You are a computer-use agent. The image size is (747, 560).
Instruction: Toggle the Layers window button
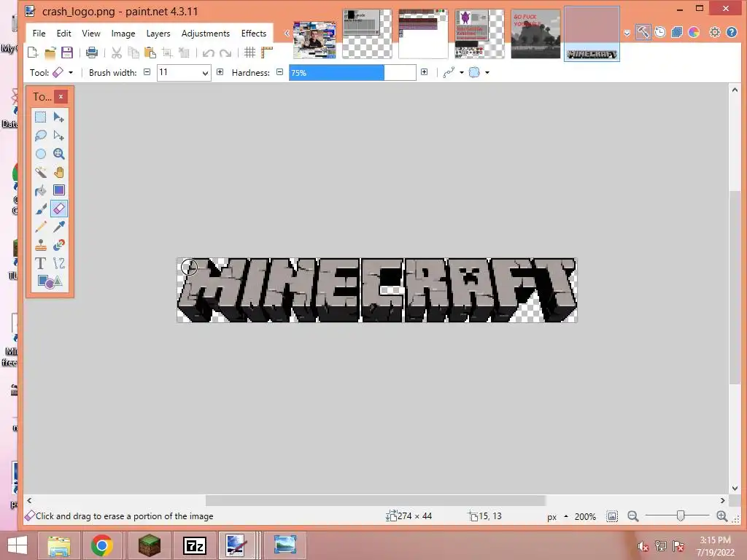pos(676,32)
